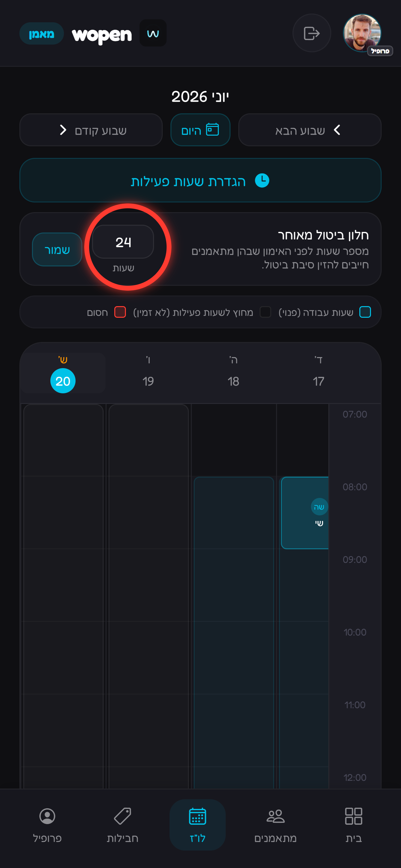Click the red חסום legend swatch
Image resolution: width=401 pixels, height=868 pixels.
[120, 312]
